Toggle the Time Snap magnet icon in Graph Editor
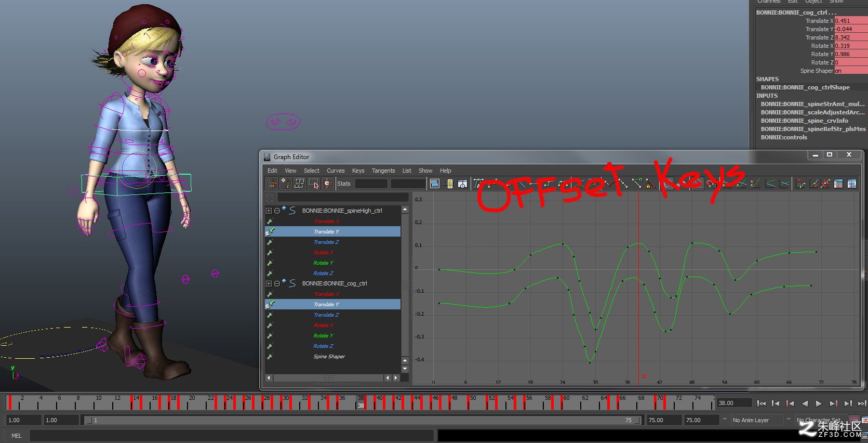This screenshot has width=868, height=443. point(697,184)
